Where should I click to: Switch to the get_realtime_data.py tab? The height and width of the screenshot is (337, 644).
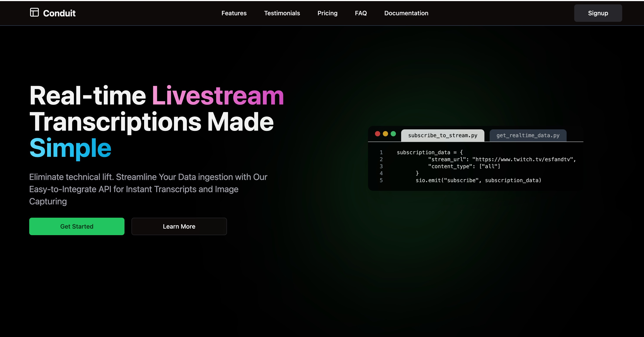pyautogui.click(x=528, y=136)
